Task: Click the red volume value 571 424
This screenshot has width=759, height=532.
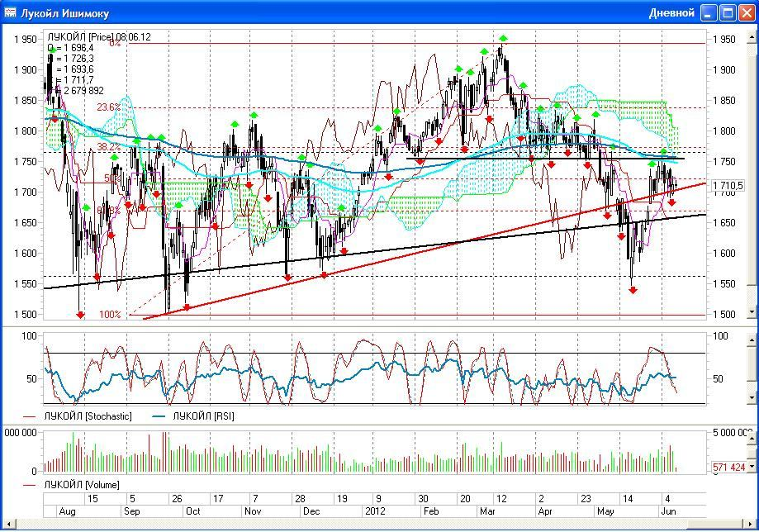Action: [728, 467]
